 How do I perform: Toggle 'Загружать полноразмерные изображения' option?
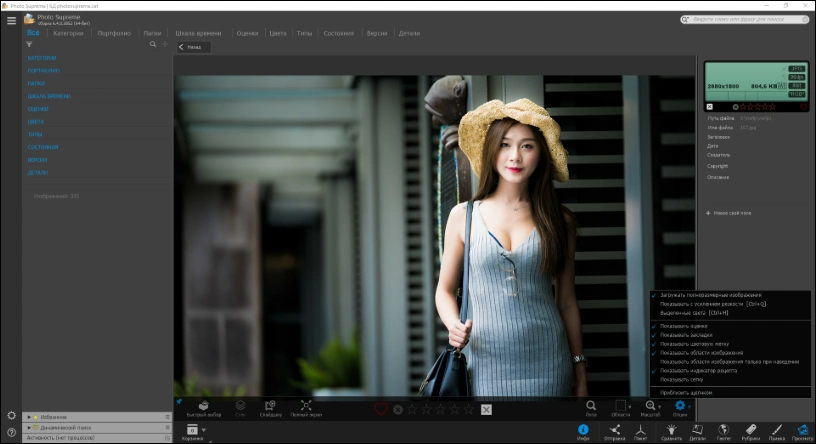click(710, 295)
